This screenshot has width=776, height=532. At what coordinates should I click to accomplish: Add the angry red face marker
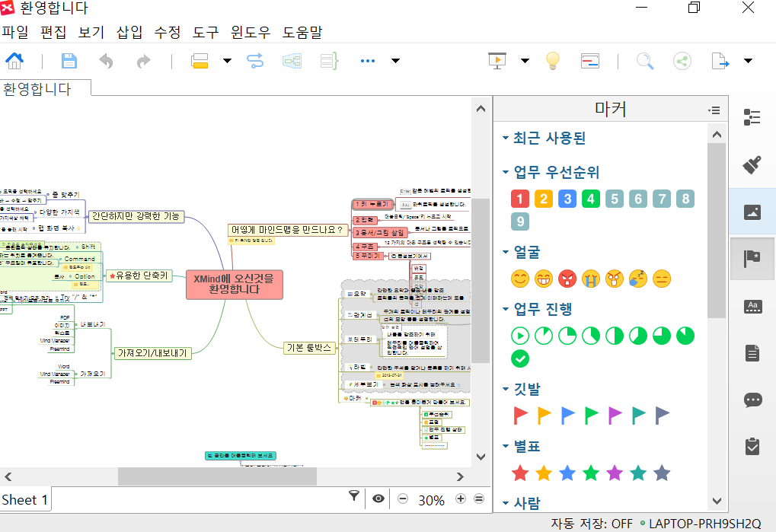(567, 279)
